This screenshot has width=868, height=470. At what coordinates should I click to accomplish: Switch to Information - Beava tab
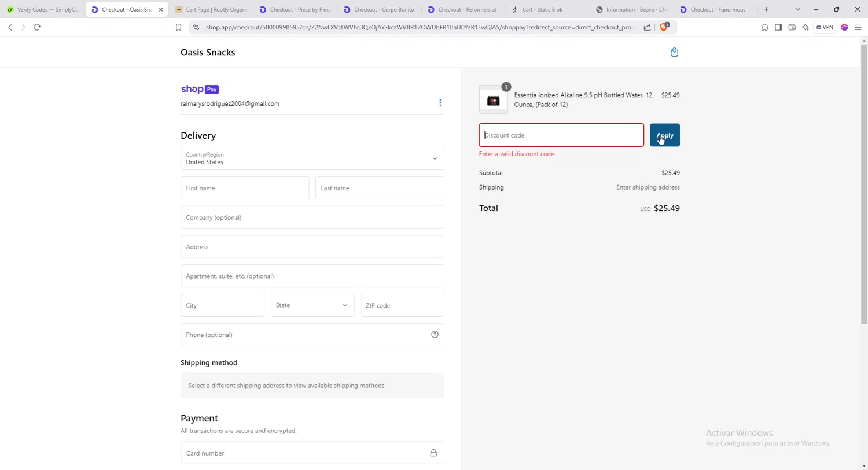[x=631, y=9]
